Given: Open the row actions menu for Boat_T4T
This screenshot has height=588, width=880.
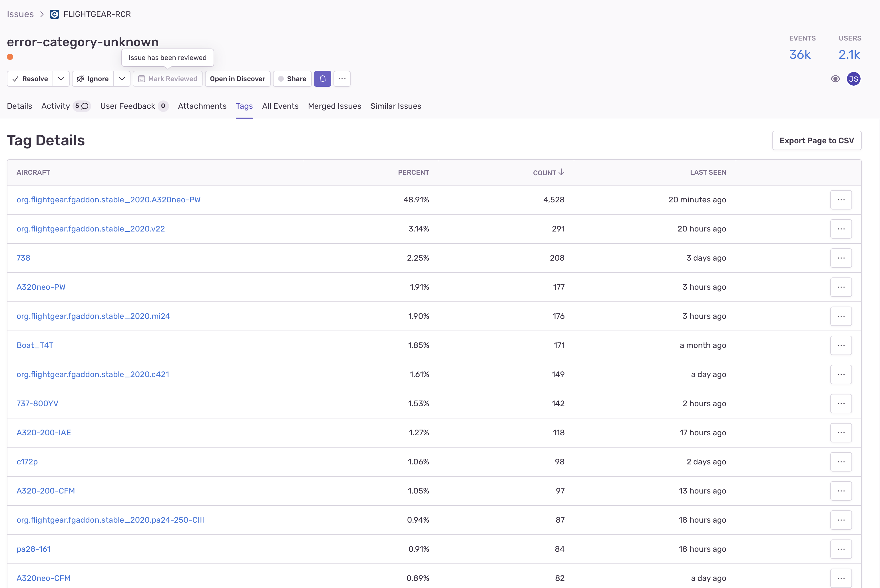Looking at the screenshot, I should [x=841, y=345].
